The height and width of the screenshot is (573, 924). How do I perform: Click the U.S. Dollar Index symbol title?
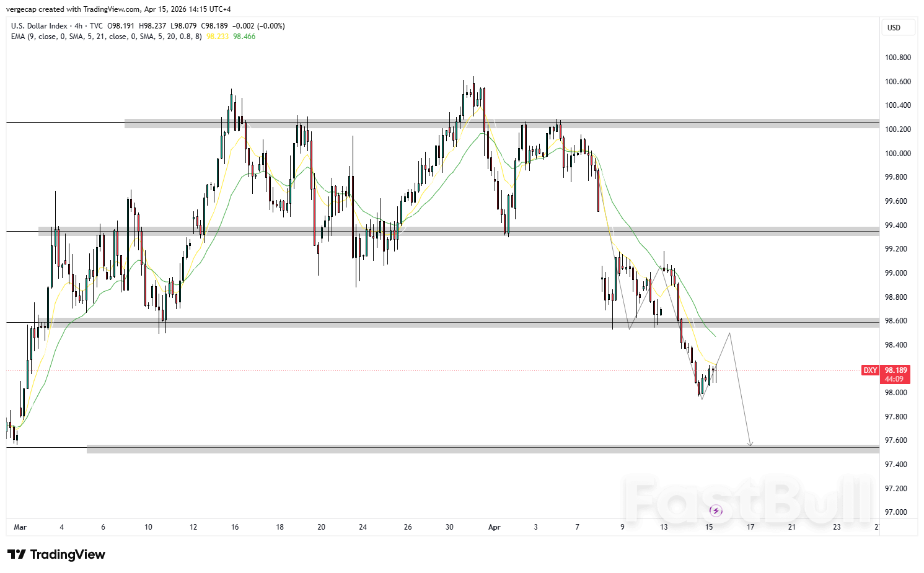[39, 26]
